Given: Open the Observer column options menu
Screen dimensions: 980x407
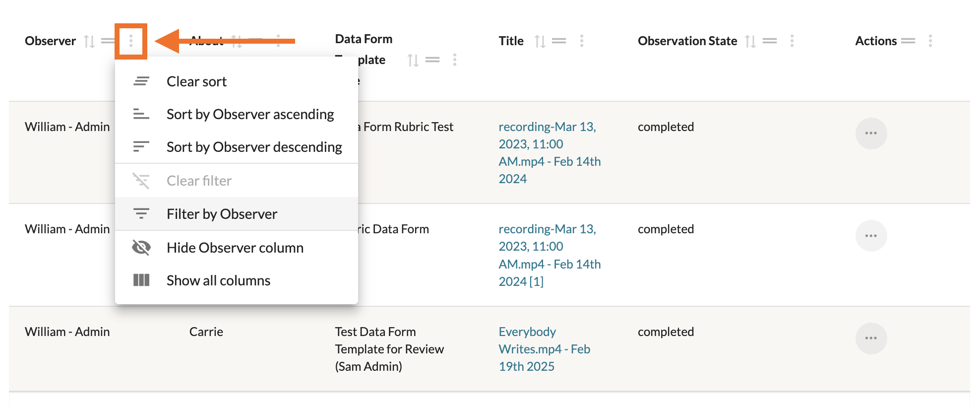Looking at the screenshot, I should point(131,41).
